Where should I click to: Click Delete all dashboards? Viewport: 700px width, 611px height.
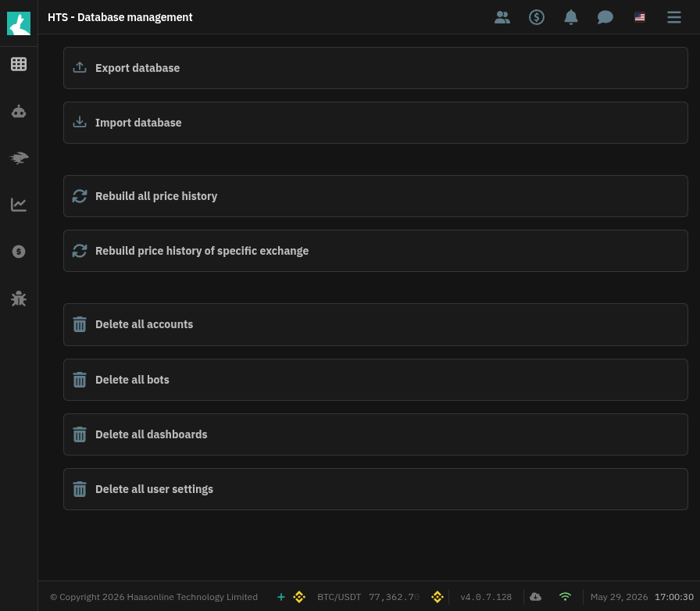376,434
